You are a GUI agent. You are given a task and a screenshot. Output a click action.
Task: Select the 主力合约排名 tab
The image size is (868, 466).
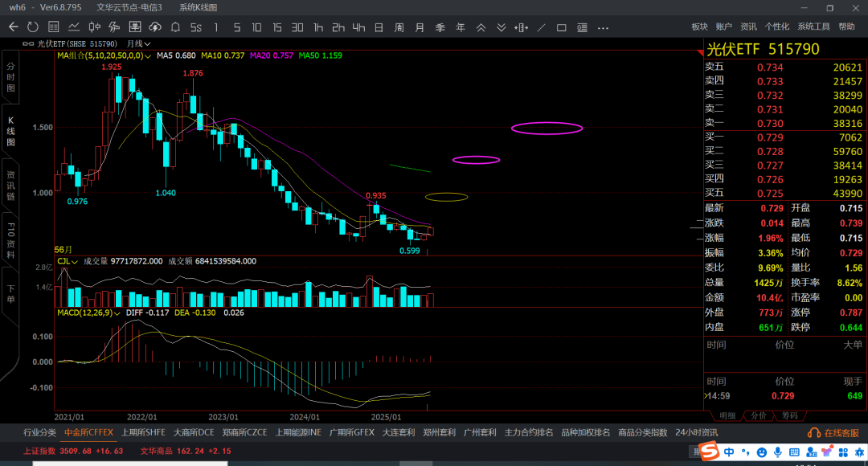(x=529, y=433)
